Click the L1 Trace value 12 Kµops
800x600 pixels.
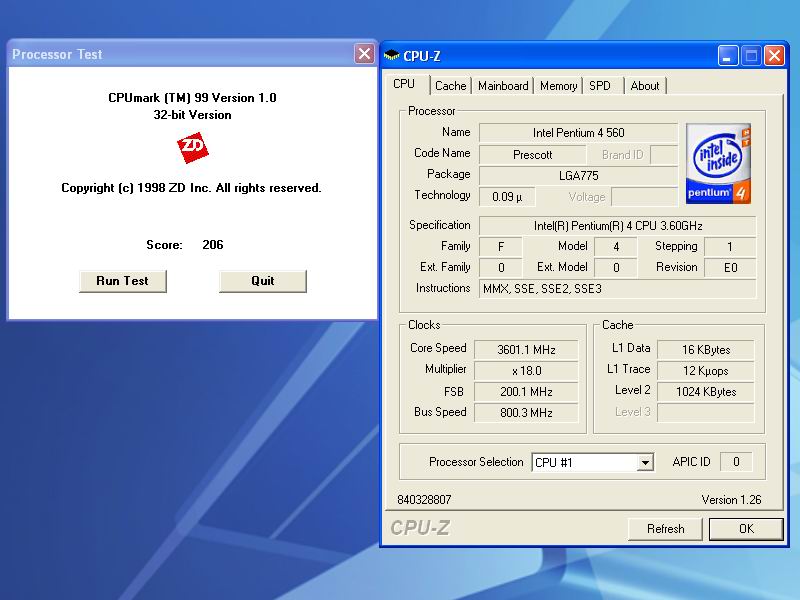click(706, 371)
